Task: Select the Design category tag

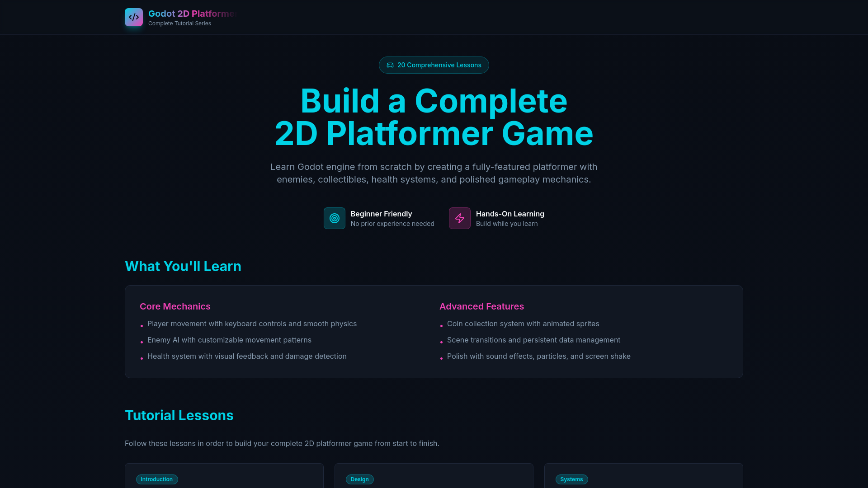Action: 359,479
